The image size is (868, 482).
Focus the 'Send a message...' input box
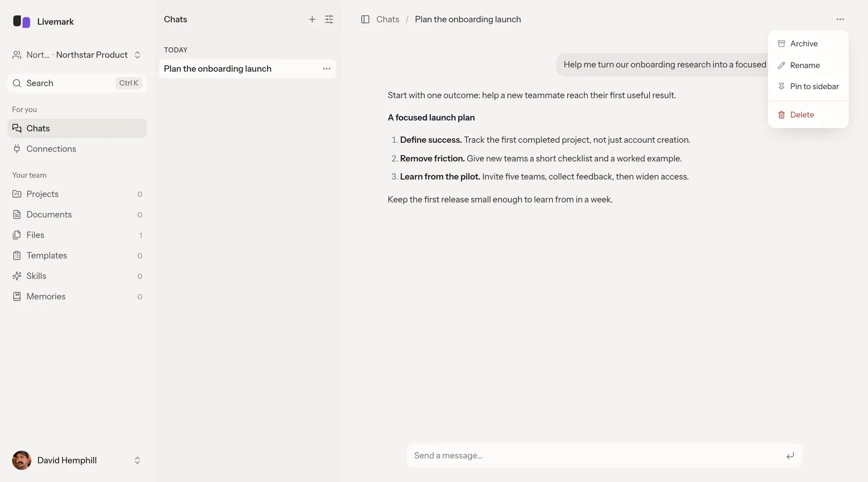(605, 455)
